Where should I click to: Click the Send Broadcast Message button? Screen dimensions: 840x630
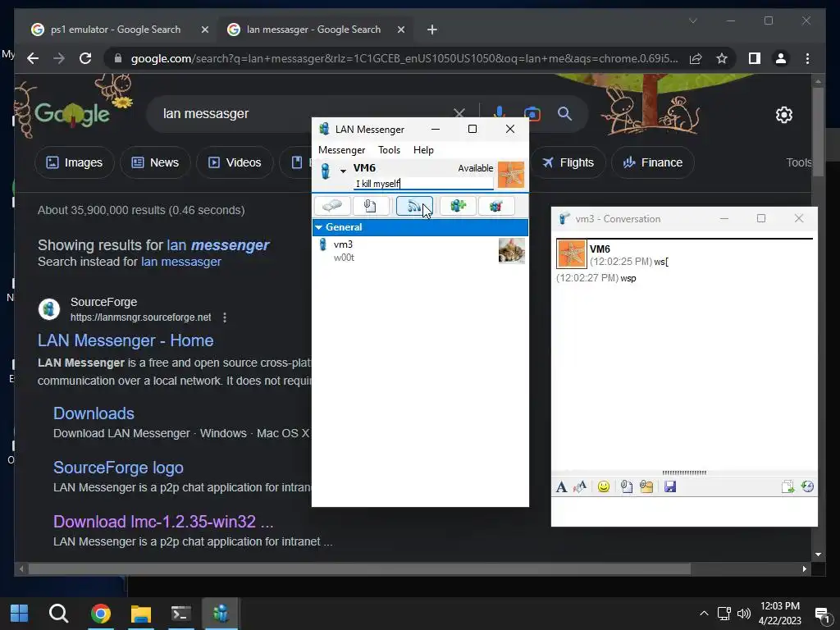point(414,206)
